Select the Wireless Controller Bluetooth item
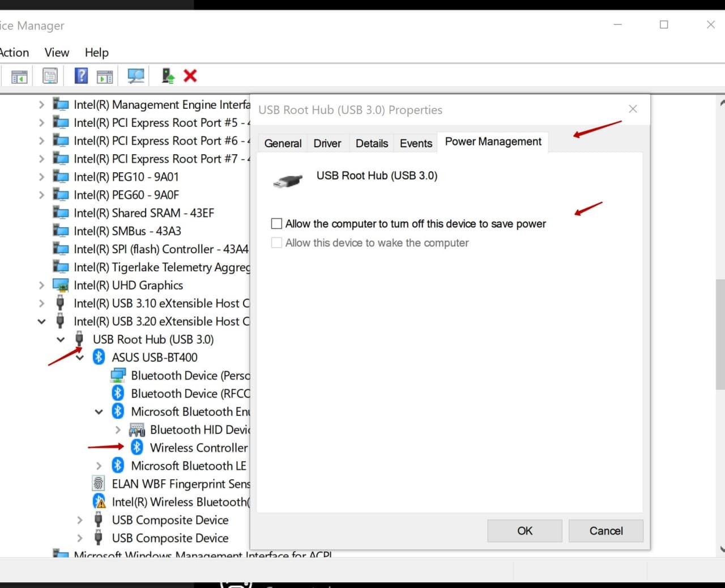This screenshot has width=725, height=588. point(198,448)
